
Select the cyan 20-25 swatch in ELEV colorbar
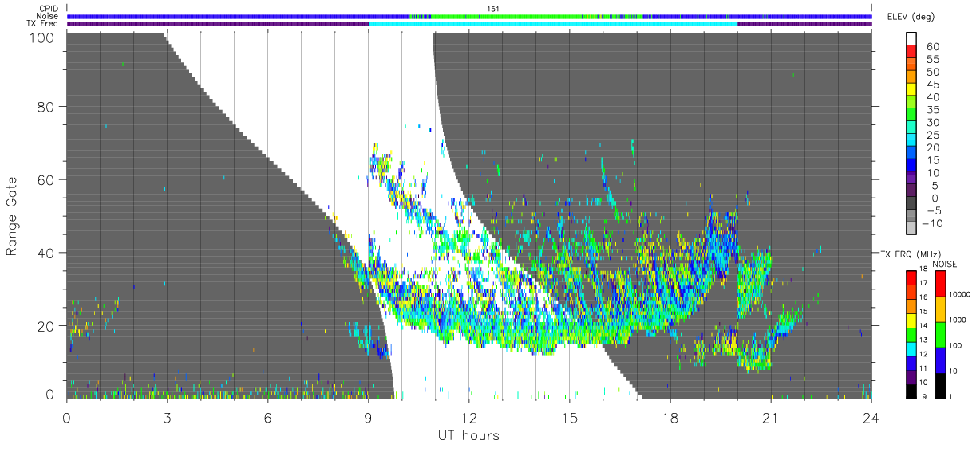click(911, 141)
